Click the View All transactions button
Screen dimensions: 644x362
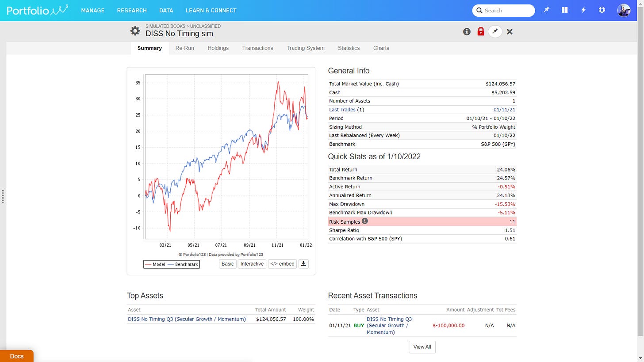click(x=422, y=347)
